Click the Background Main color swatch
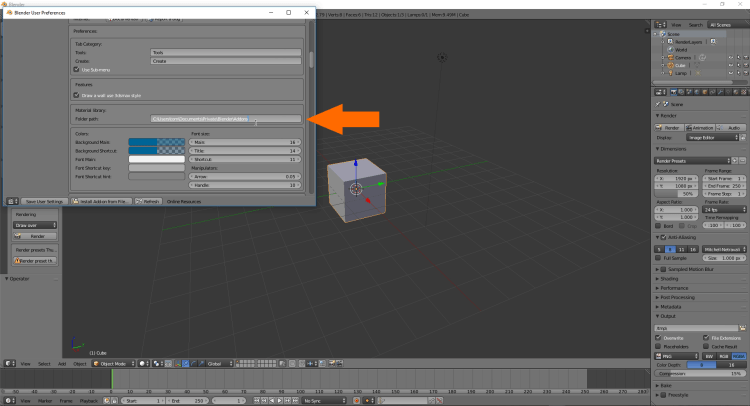The image size is (750, 406). pyautogui.click(x=157, y=140)
